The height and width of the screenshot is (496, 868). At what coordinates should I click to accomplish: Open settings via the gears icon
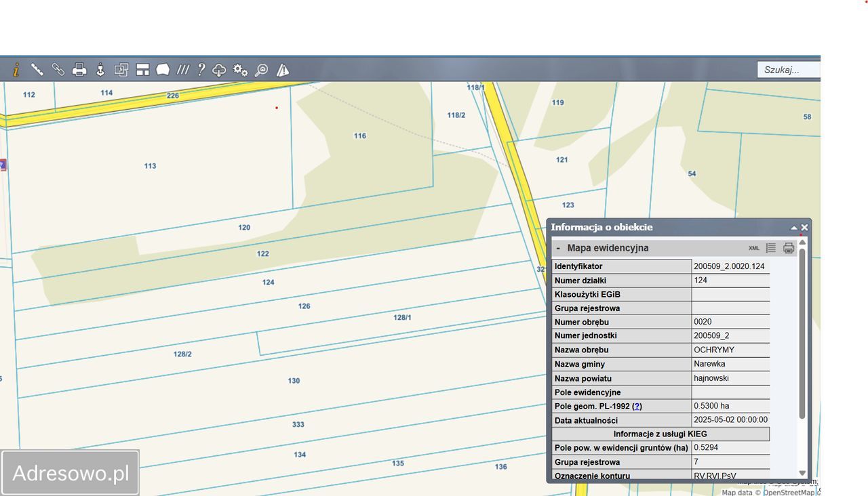(240, 70)
